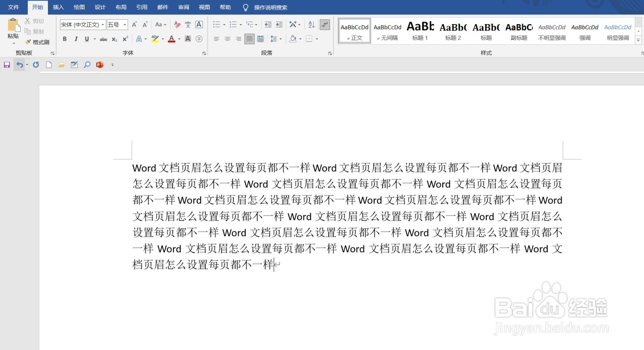
Task: Save document from quick access toolbar
Action: click(x=7, y=65)
